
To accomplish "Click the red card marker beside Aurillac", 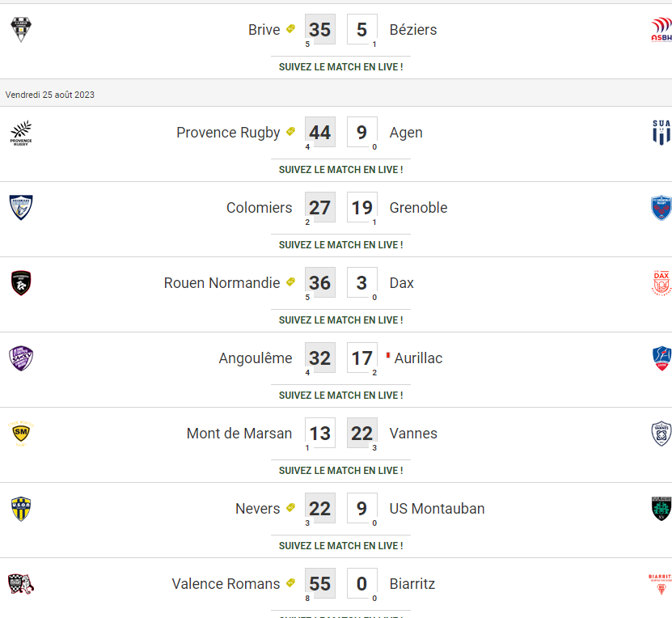I will coord(388,355).
